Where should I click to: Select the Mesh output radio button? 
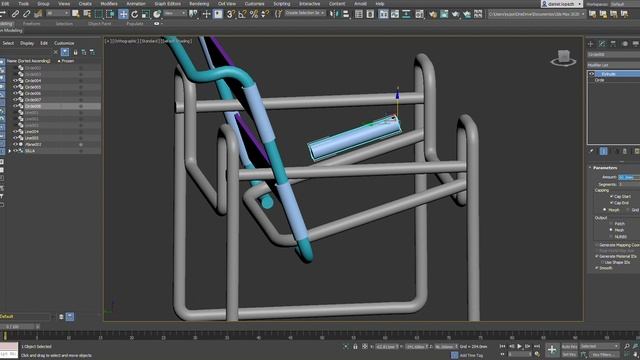coord(611,230)
